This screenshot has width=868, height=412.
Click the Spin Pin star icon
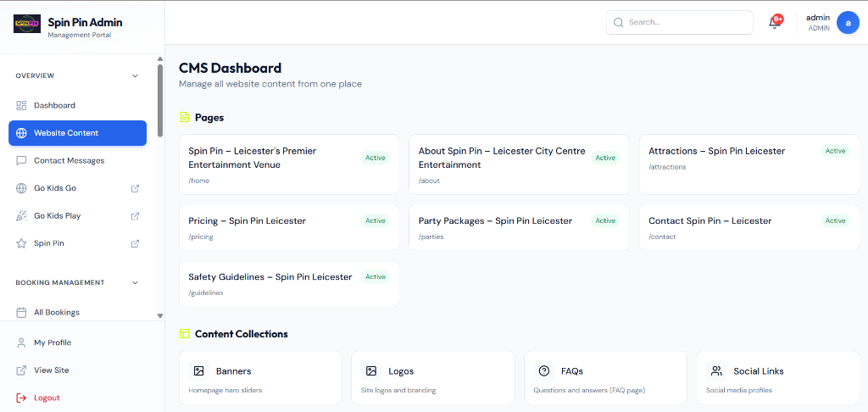(x=21, y=243)
